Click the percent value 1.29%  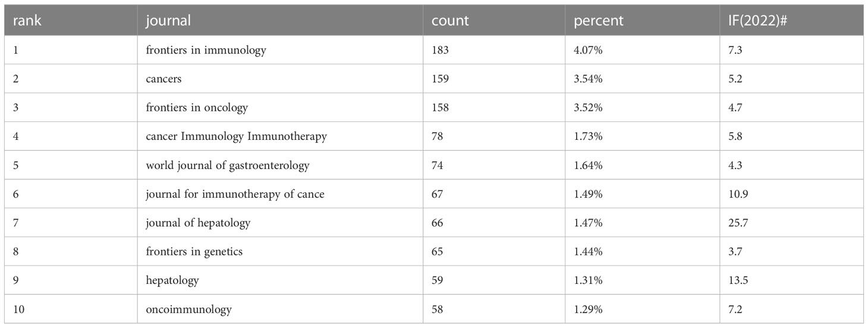(588, 309)
